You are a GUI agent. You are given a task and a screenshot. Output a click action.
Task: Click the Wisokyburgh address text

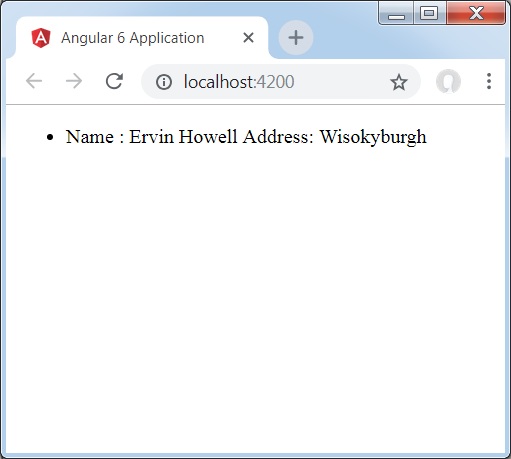[x=373, y=137]
